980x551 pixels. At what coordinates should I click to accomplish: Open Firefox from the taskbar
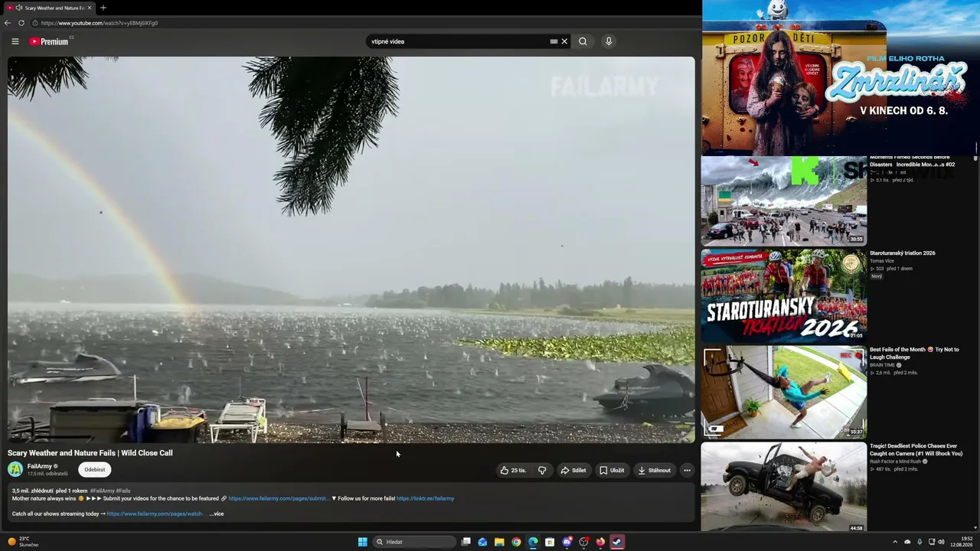600,542
